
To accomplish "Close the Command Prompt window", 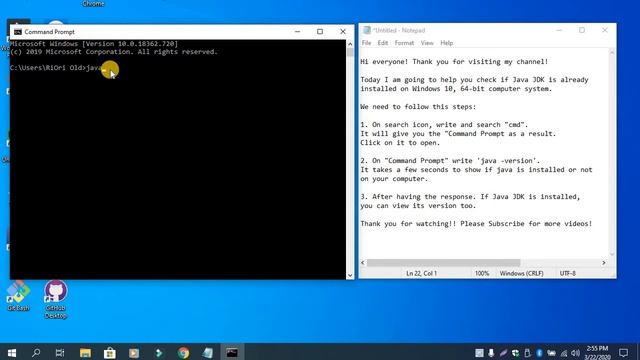I will (x=343, y=31).
